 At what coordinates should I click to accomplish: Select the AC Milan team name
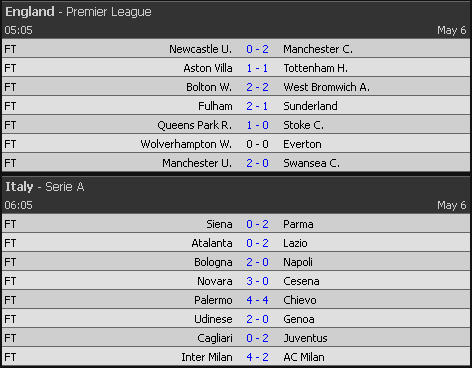pos(304,357)
